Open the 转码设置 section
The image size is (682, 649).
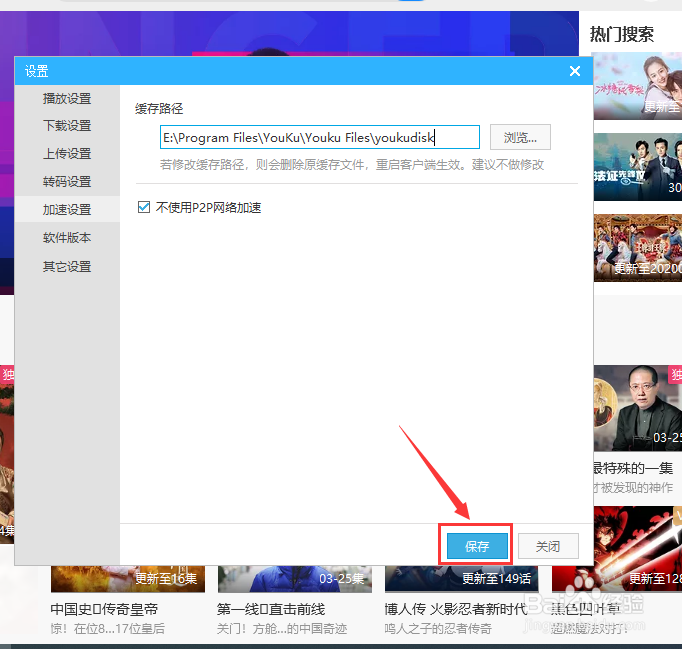pos(67,181)
